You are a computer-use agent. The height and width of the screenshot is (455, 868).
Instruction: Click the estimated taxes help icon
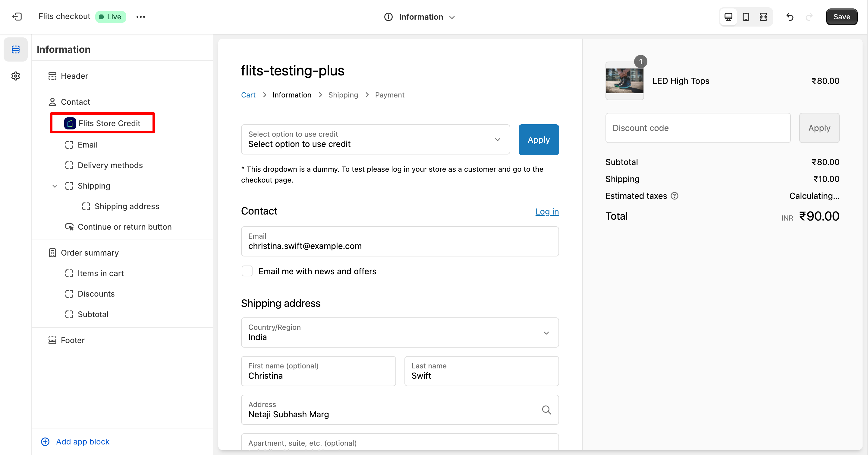674,196
